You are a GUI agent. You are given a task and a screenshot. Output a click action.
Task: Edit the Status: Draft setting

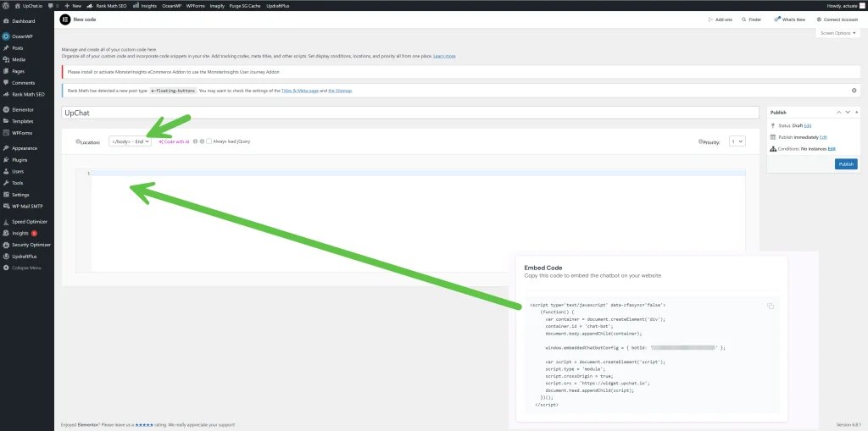pyautogui.click(x=808, y=126)
